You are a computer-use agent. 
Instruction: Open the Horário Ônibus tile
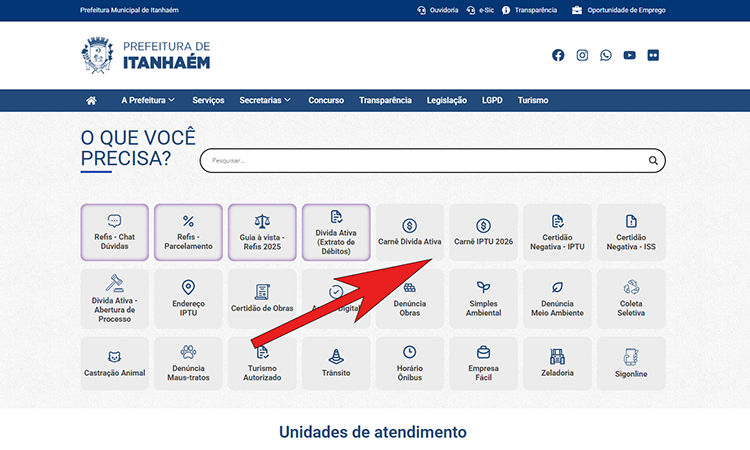click(409, 364)
